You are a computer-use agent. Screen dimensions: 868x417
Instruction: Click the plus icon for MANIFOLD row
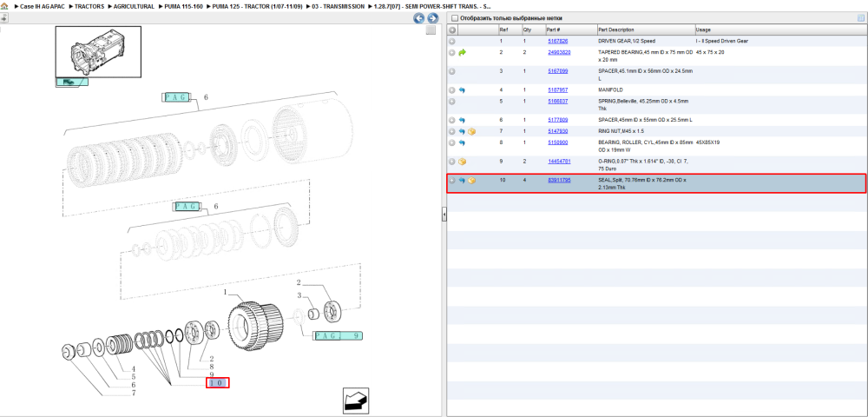[x=452, y=89]
